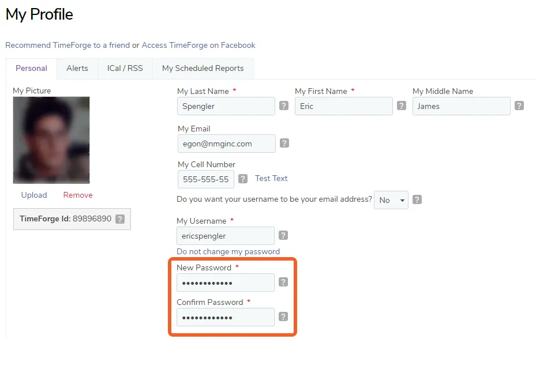Image resolution: width=536 pixels, height=392 pixels.
Task: Click the My Email input field
Action: pyautogui.click(x=227, y=144)
